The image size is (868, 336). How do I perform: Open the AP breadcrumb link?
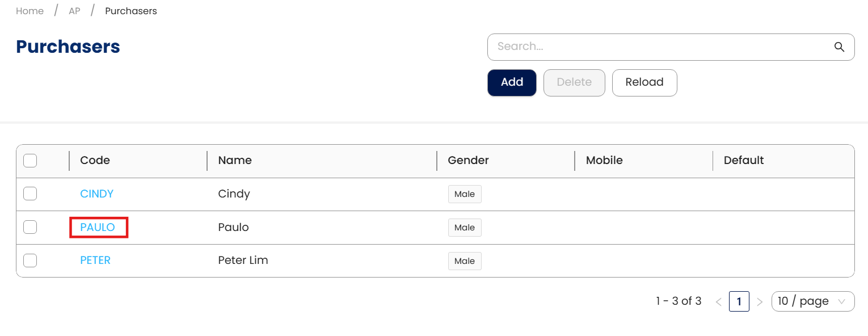tap(74, 11)
